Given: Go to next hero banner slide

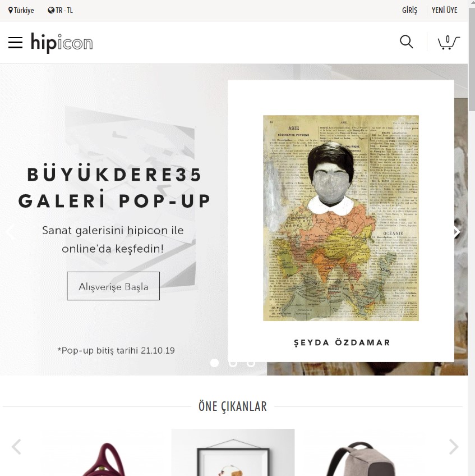Looking at the screenshot, I should pos(456,232).
